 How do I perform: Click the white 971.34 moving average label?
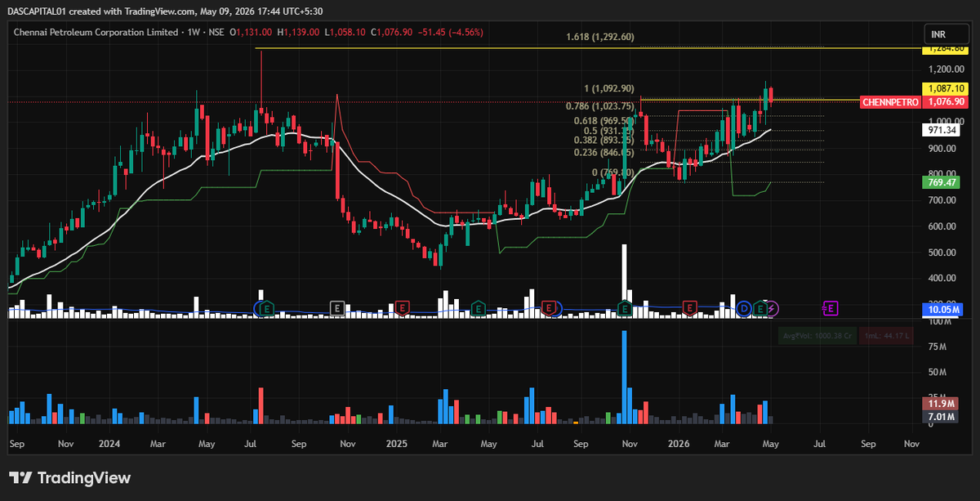939,130
